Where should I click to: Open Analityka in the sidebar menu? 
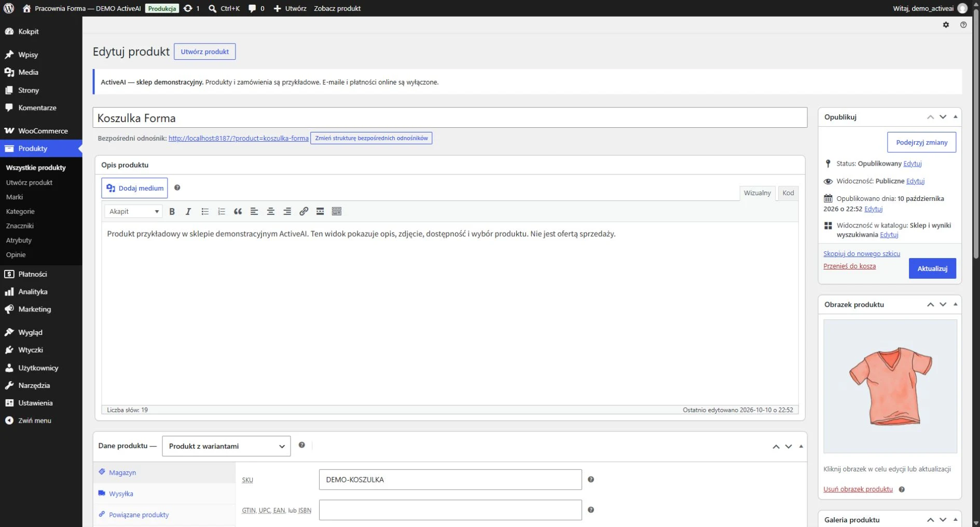point(41,292)
